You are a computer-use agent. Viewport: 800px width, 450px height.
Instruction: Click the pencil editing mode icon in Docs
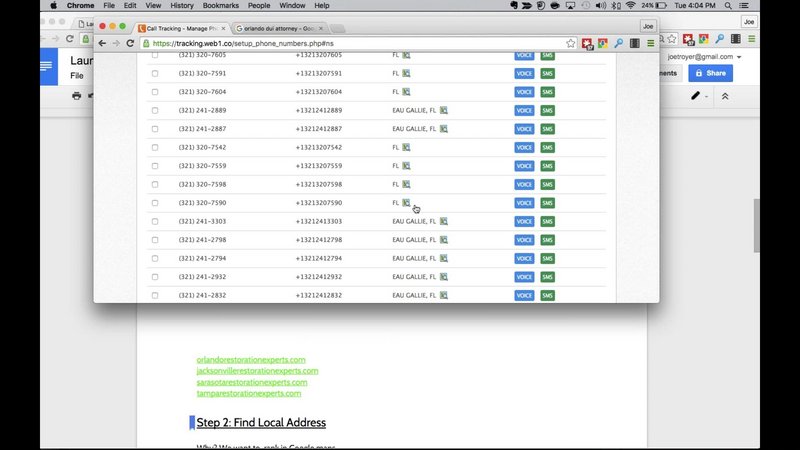click(x=695, y=95)
